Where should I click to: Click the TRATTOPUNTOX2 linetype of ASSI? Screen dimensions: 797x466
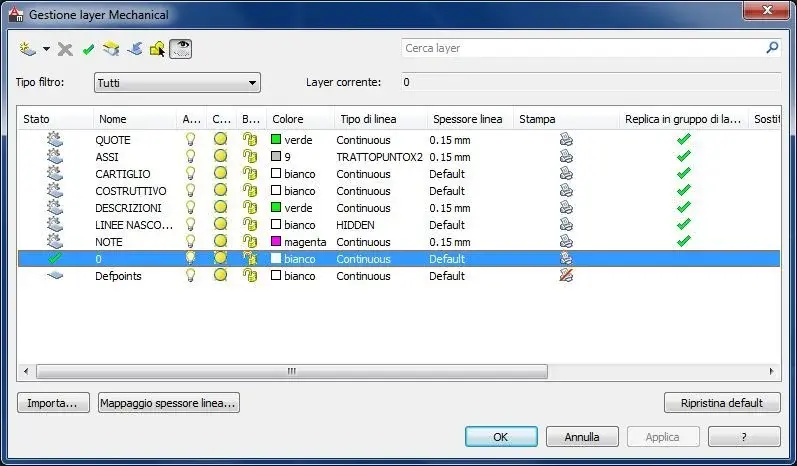coord(379,157)
